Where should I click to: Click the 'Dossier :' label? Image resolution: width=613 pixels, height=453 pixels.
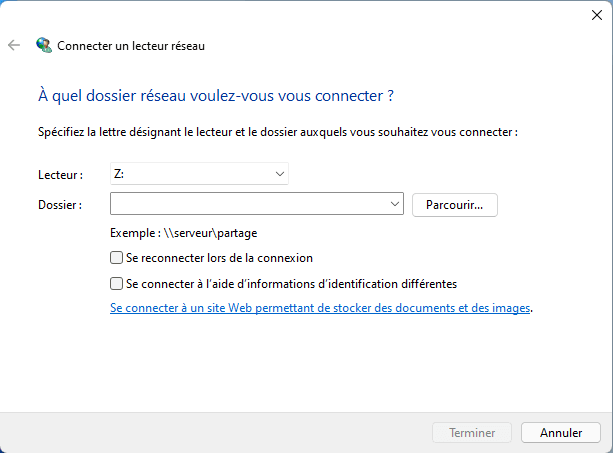tap(59, 204)
